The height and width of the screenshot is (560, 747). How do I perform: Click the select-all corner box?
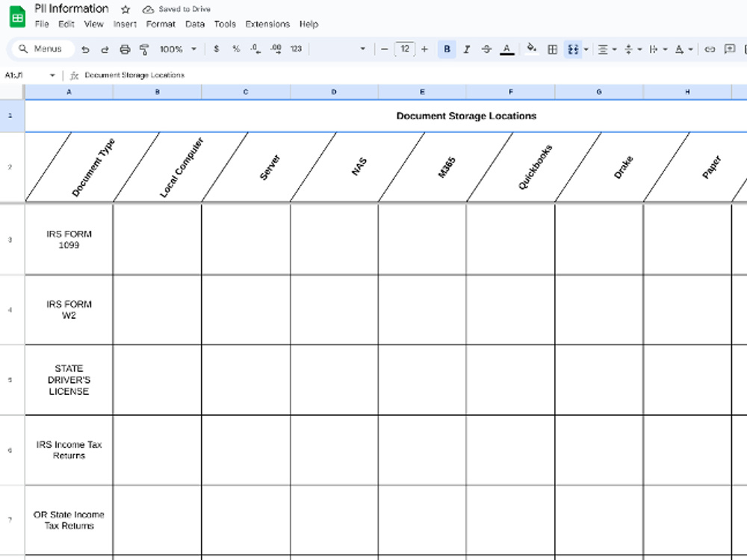(x=12, y=91)
